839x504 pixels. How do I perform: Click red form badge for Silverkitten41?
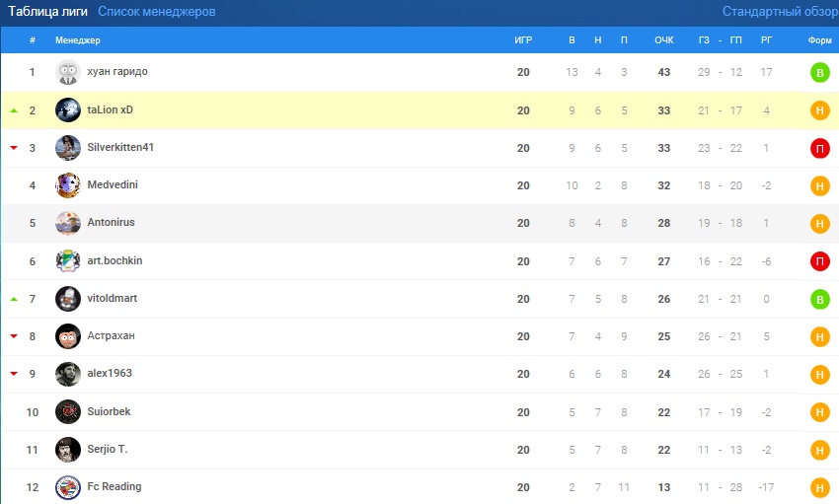tap(819, 147)
